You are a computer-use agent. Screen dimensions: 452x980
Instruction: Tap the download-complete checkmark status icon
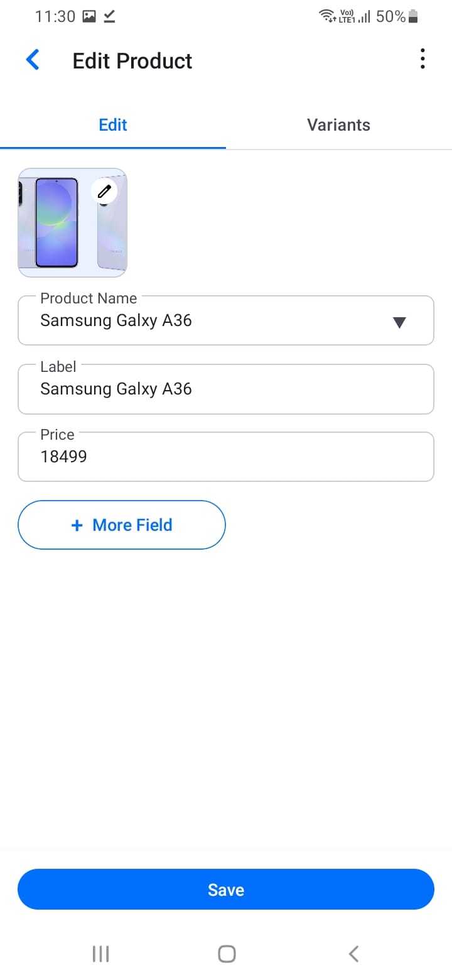click(109, 17)
